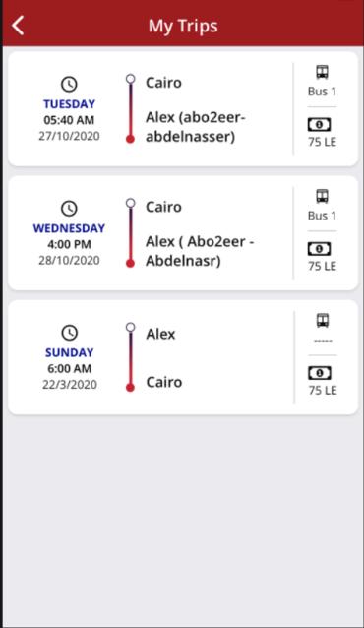Viewport: 364px width, 628px height.
Task: Select destination Alex ( Abo2eer - Abdelnasr)
Action: coord(200,251)
